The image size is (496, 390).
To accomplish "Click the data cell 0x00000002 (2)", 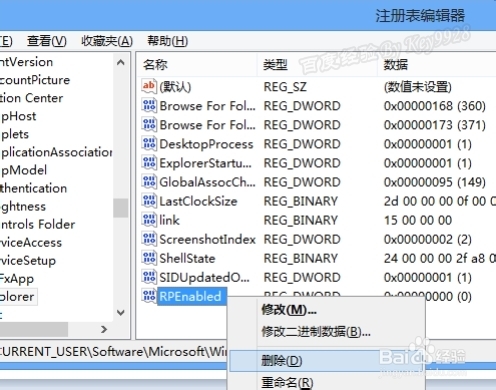I will click(x=428, y=239).
